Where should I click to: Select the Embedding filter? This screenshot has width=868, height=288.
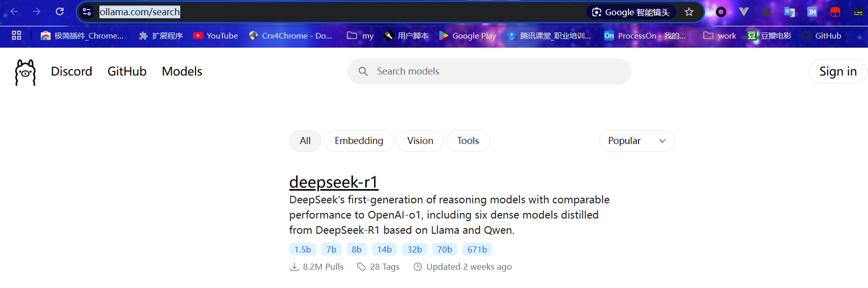(359, 141)
